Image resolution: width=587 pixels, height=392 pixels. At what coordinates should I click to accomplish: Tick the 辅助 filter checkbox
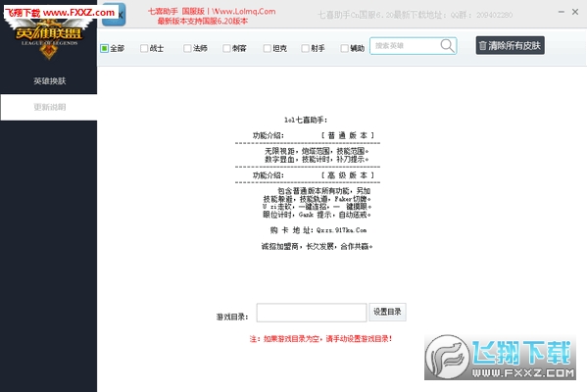[x=344, y=48]
